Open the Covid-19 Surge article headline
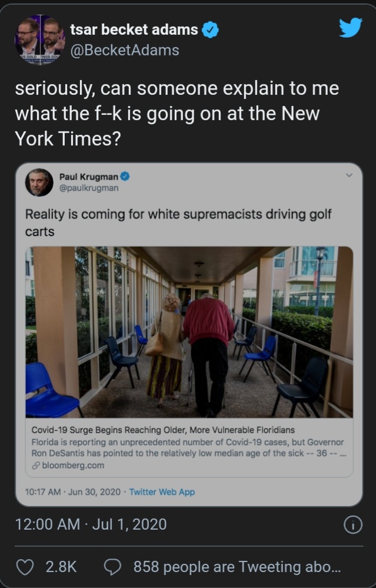 tap(163, 430)
